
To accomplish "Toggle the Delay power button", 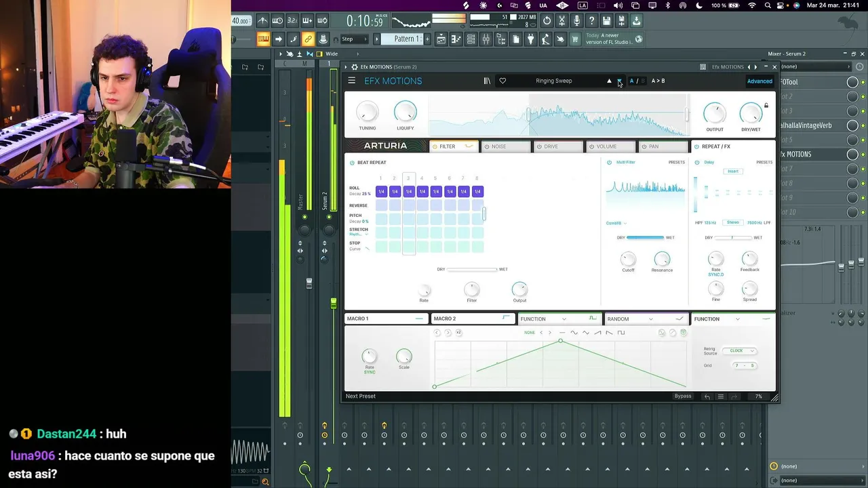I will 697,163.
